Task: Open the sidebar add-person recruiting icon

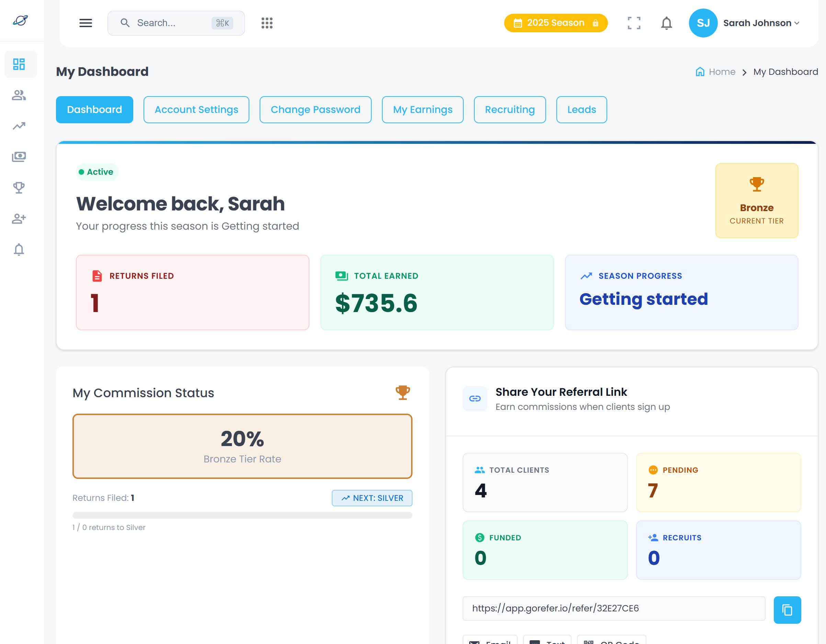Action: [x=19, y=218]
